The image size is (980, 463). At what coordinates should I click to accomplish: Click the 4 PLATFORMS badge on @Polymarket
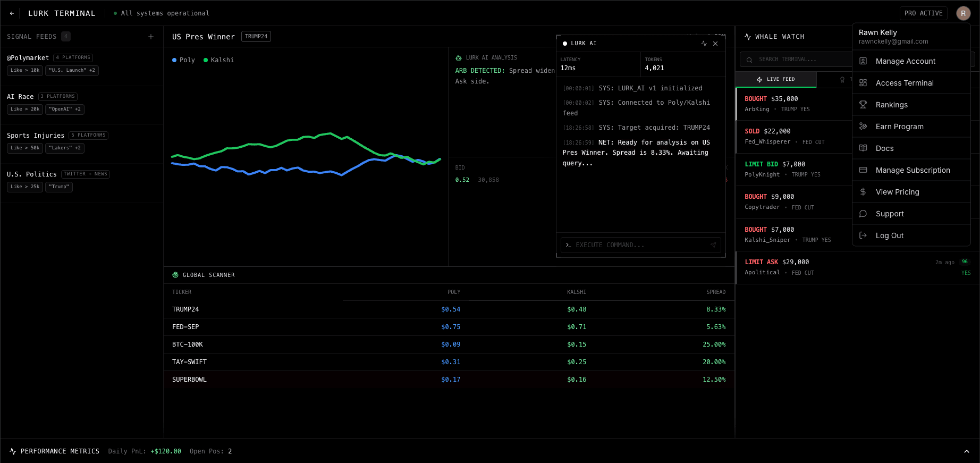pos(73,57)
